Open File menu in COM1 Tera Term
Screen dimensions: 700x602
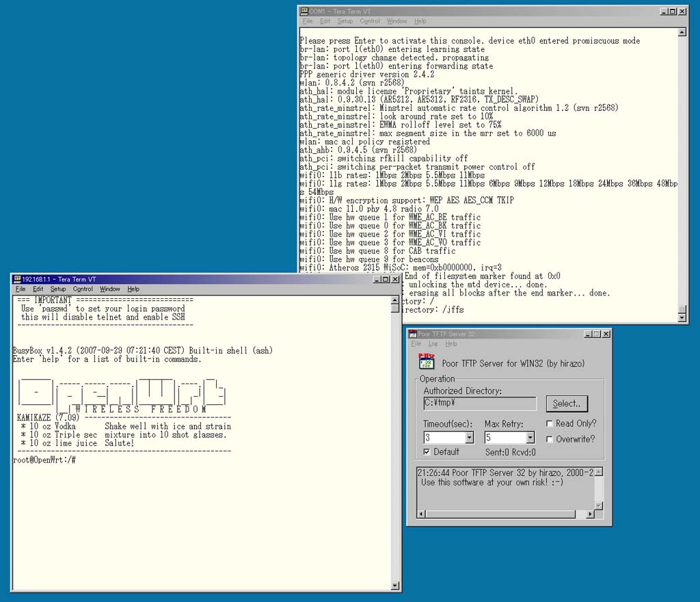pos(308,21)
